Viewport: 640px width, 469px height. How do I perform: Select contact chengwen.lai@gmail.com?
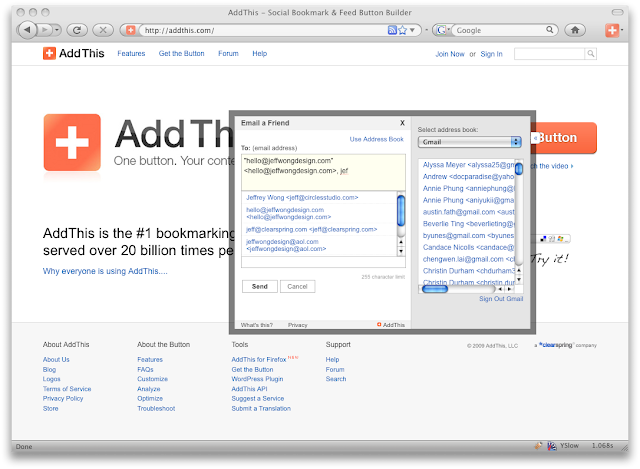(x=468, y=259)
